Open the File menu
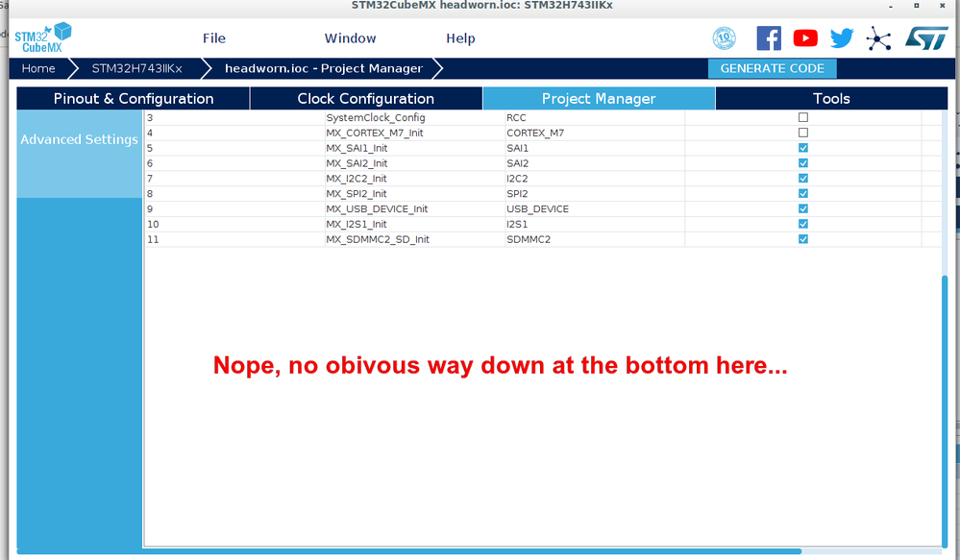Image resolution: width=960 pixels, height=560 pixels. (x=213, y=38)
